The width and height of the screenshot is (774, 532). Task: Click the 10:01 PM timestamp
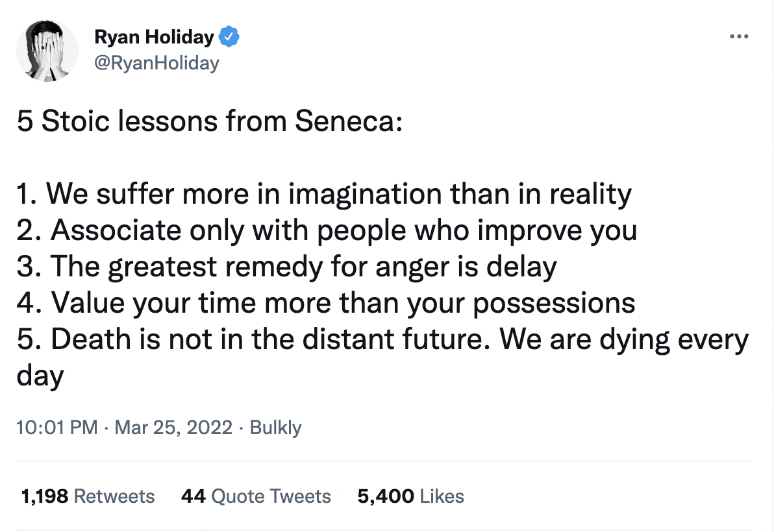click(57, 428)
